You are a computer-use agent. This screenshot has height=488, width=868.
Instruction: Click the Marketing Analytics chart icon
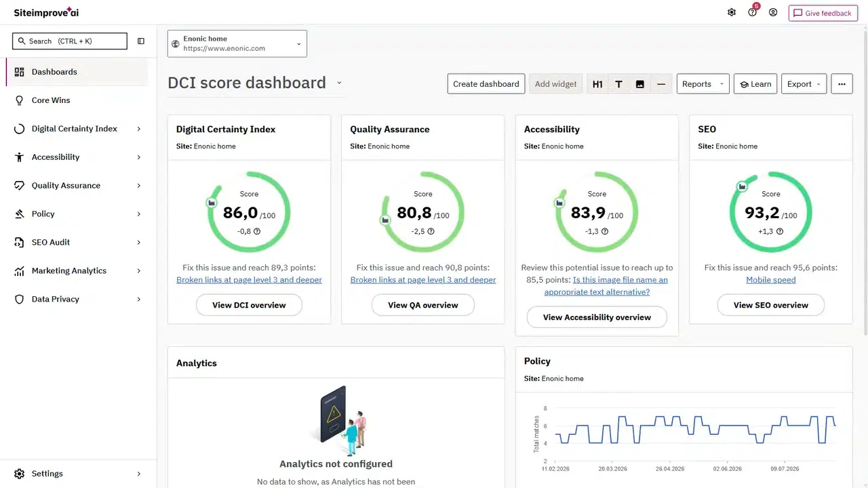[19, 271]
